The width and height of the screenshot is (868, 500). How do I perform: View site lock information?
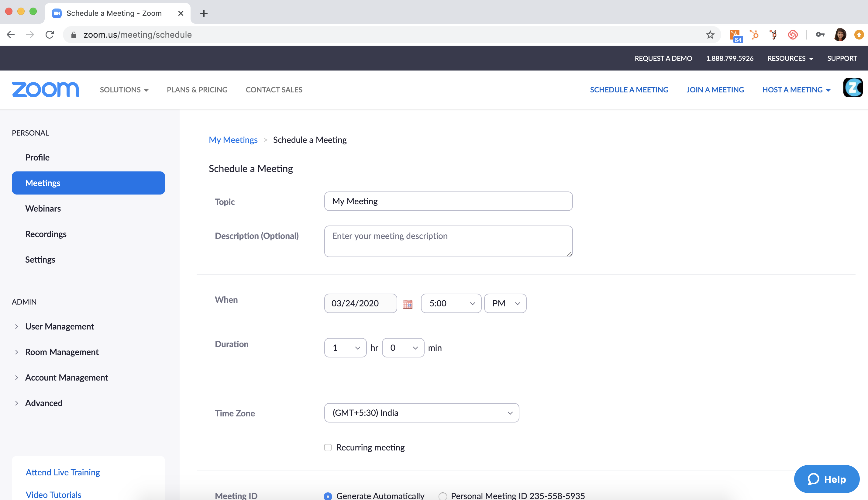74,35
